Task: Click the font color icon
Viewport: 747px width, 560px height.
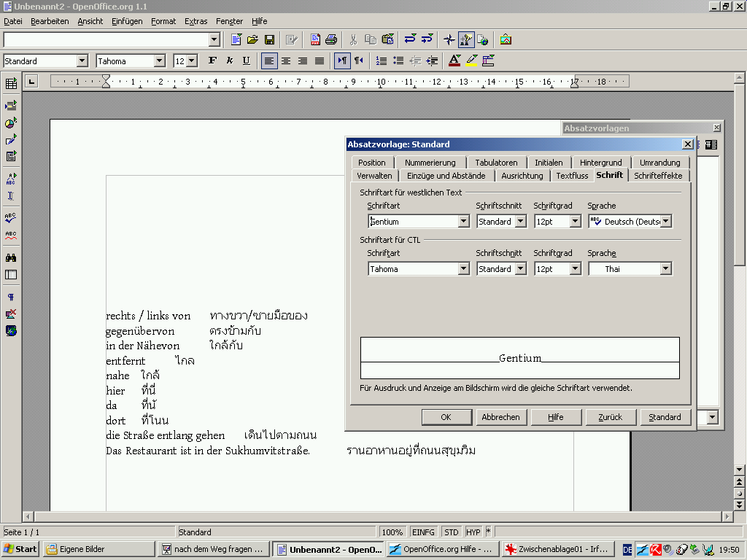Action: (454, 61)
